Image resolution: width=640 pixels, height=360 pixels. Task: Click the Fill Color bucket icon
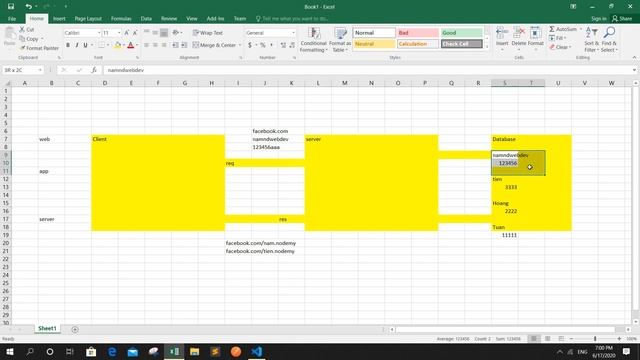click(118, 45)
